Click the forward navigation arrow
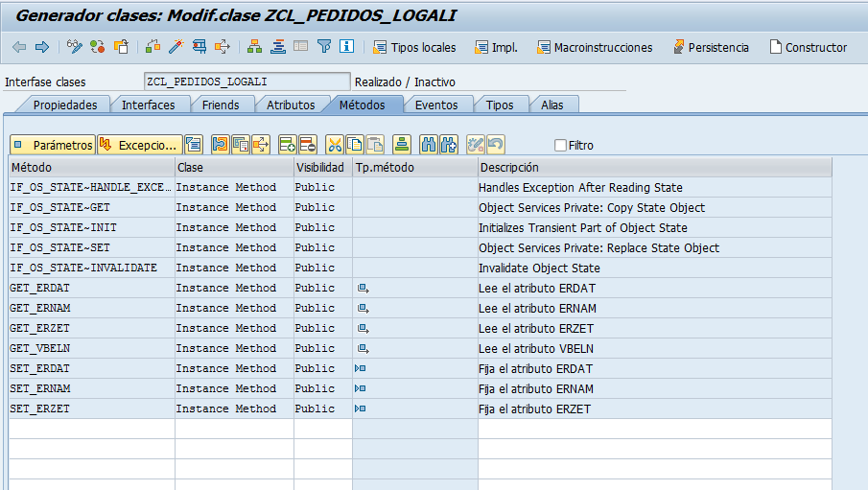 (x=42, y=47)
